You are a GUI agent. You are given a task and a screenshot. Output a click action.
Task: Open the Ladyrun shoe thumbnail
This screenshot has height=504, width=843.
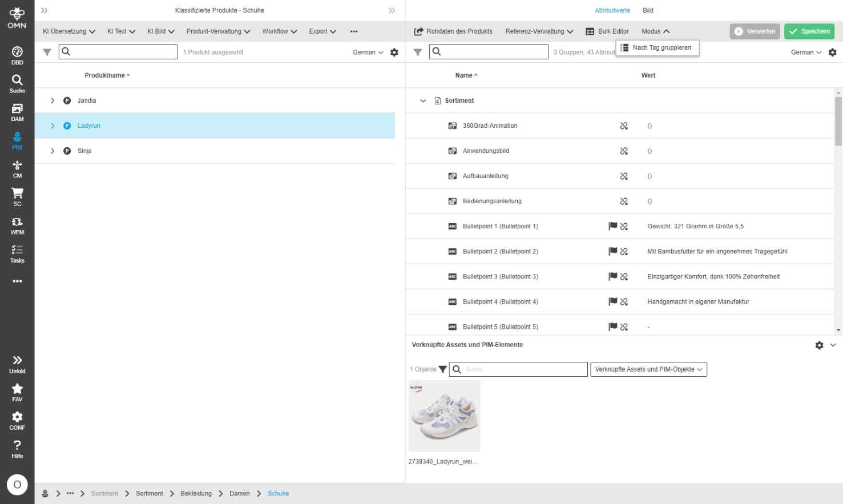click(x=445, y=416)
